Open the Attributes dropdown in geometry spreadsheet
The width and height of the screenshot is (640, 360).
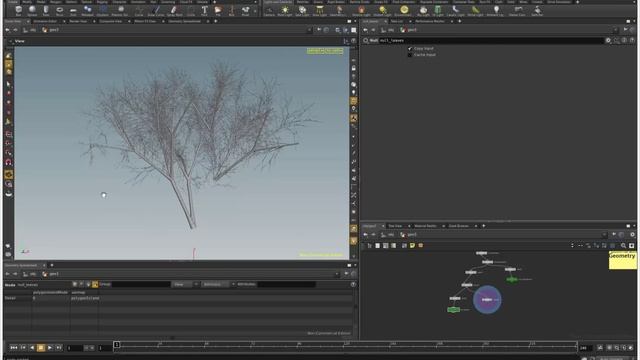pyautogui.click(x=218, y=284)
